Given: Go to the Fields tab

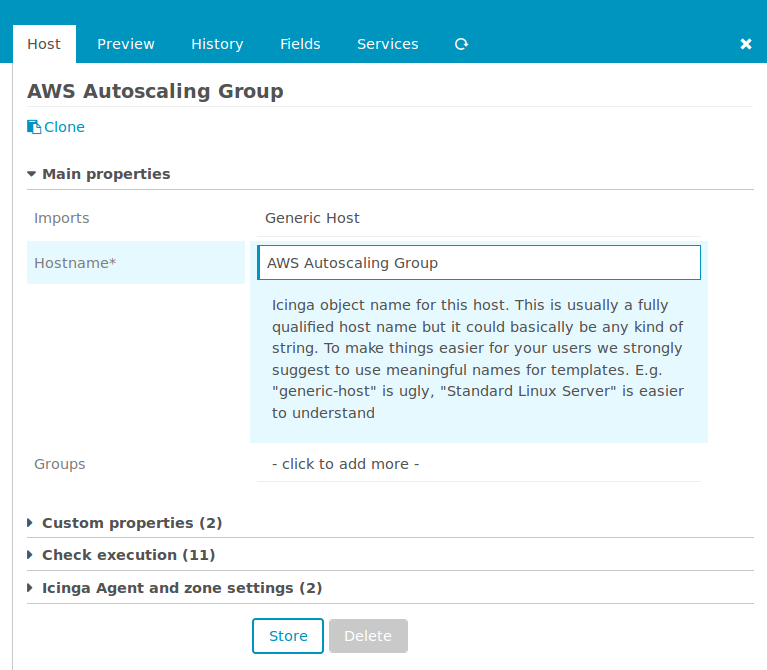Looking at the screenshot, I should tap(300, 44).
